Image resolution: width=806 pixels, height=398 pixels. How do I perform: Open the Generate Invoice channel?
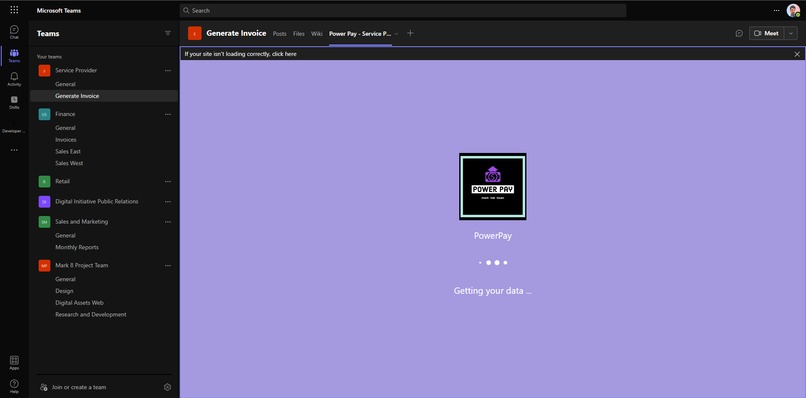[77, 96]
